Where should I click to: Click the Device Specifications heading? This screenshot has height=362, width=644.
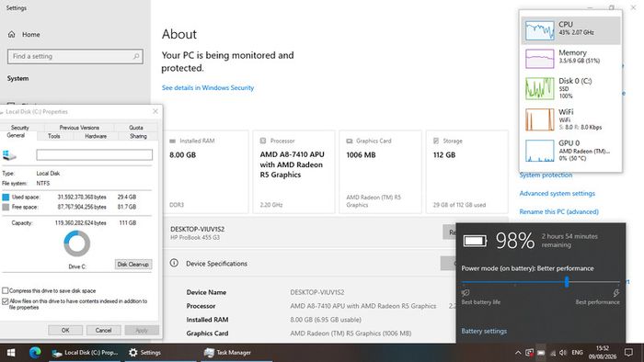(x=216, y=264)
